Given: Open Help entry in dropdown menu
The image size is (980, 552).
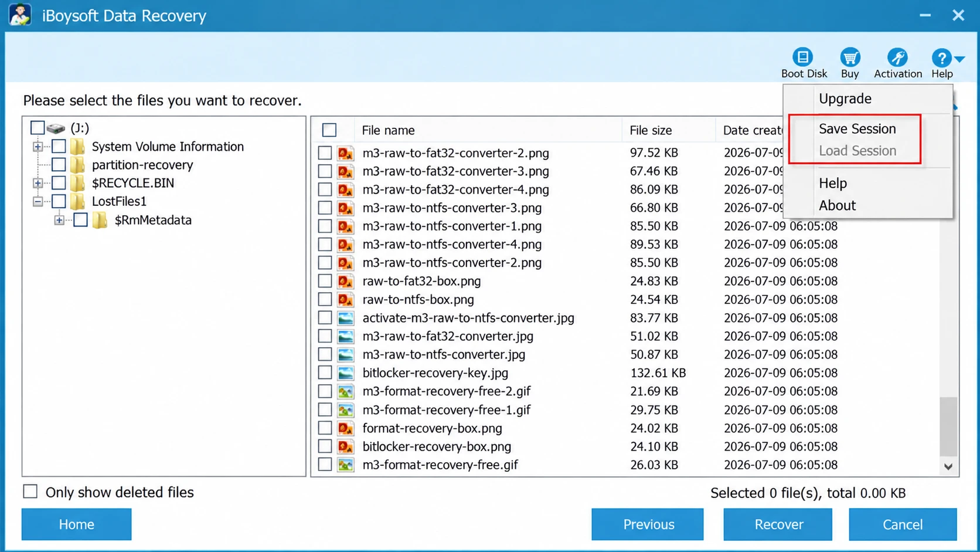Looking at the screenshot, I should [x=832, y=183].
